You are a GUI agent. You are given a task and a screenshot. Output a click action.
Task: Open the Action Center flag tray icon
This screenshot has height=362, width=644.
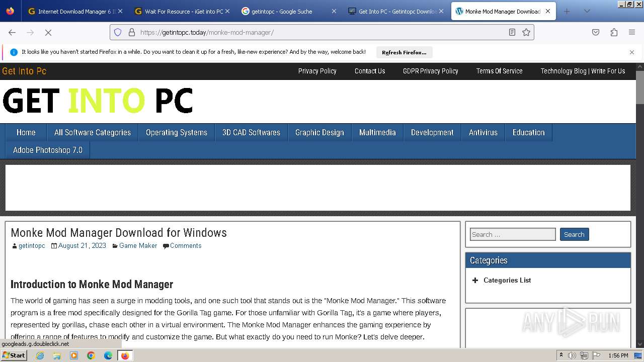[596, 355]
